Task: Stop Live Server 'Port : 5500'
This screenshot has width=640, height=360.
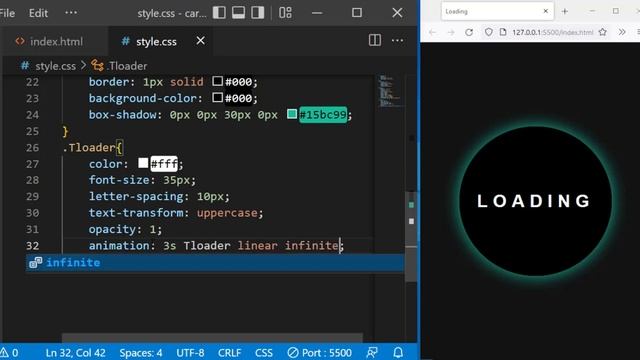Action: click(x=320, y=353)
